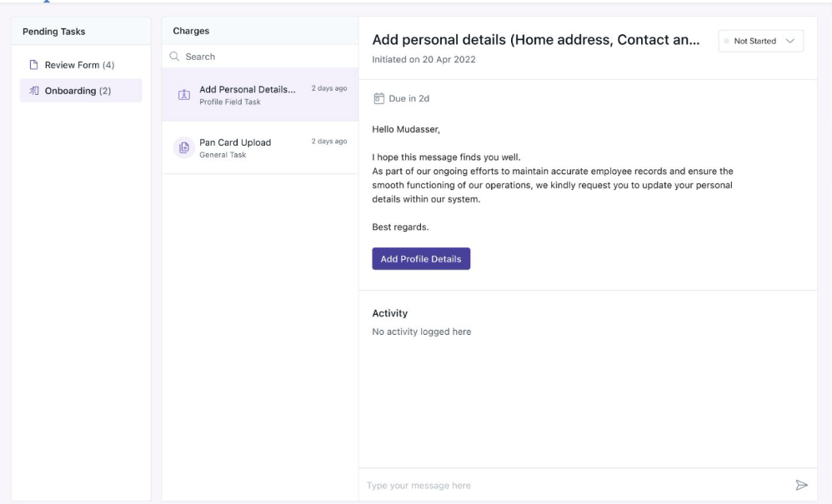Image resolution: width=832 pixels, height=504 pixels.
Task: Click the calendar icon beside Due in 2d
Action: 378,98
